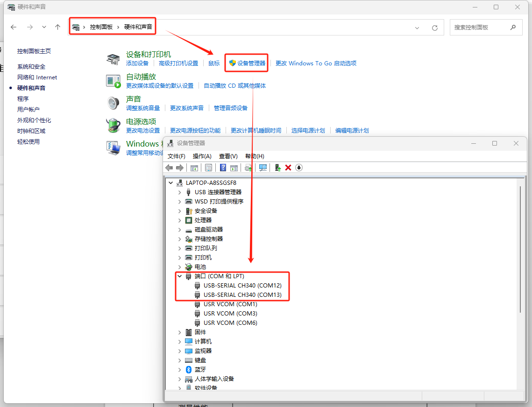Select 网络和 Internet in the left sidebar
The width and height of the screenshot is (532, 407).
(37, 77)
